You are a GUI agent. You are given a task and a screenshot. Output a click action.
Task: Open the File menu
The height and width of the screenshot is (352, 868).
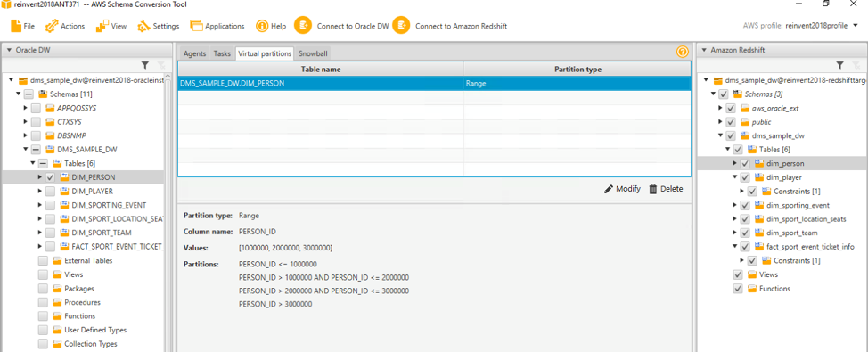(x=22, y=26)
